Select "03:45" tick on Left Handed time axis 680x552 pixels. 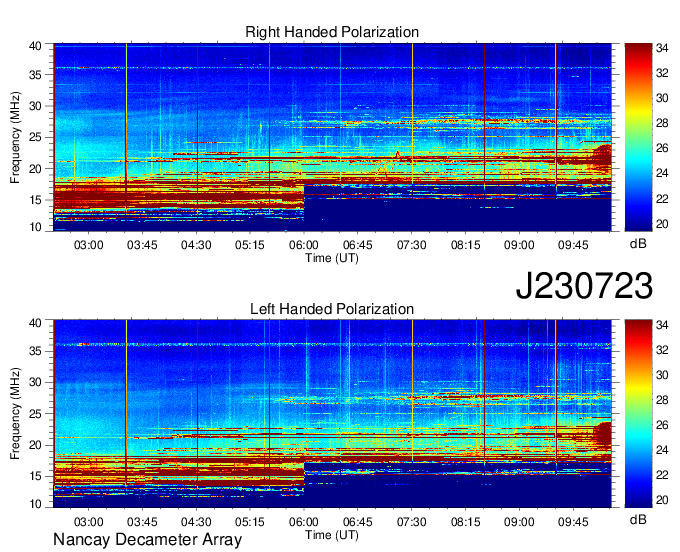[142, 522]
